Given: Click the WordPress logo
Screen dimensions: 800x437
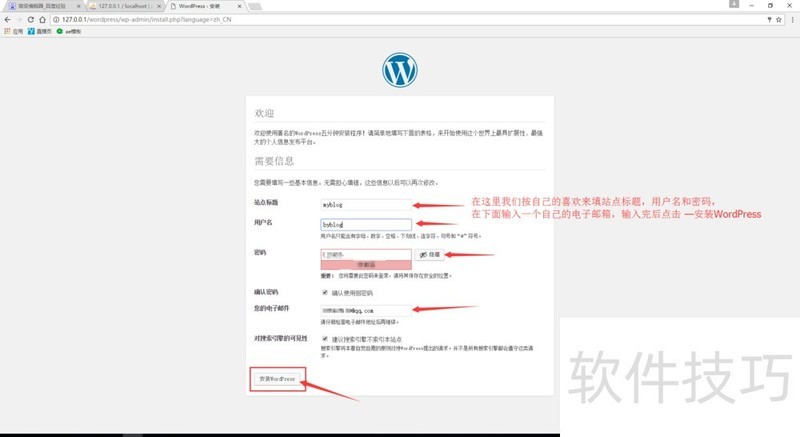Looking at the screenshot, I should coord(399,70).
